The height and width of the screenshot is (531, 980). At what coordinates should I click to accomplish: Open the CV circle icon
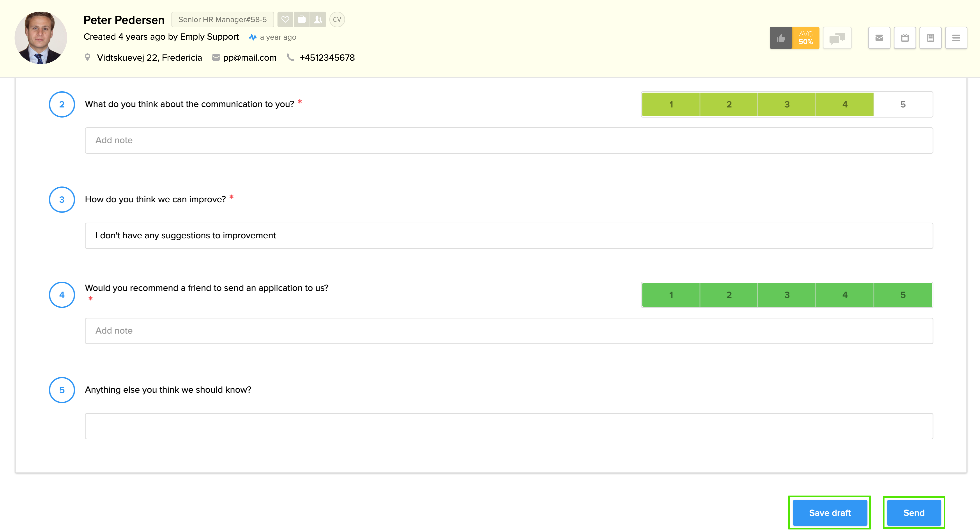pyautogui.click(x=337, y=19)
